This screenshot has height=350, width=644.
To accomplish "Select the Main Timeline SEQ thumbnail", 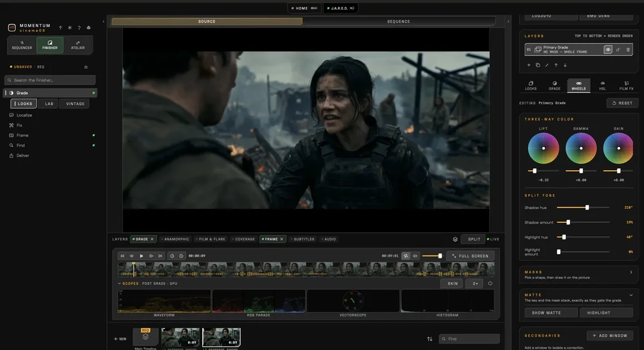I will (146, 337).
